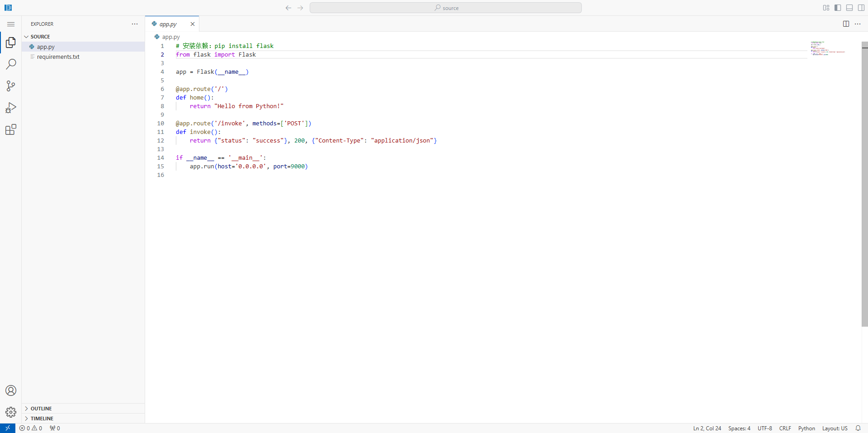Click the pip install flask comment line
This screenshot has height=433, width=868.
click(225, 46)
